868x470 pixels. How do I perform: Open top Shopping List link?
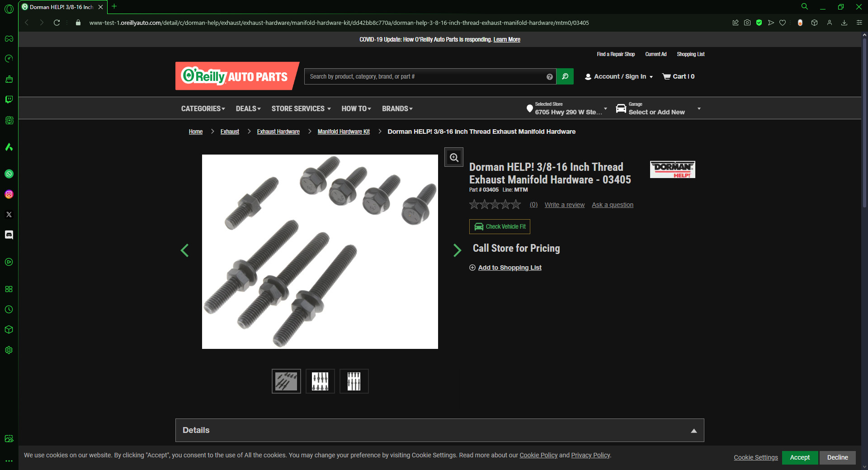[x=691, y=54]
